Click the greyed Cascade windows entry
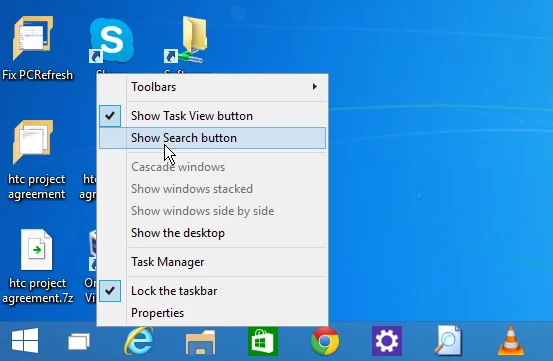 pos(212,167)
